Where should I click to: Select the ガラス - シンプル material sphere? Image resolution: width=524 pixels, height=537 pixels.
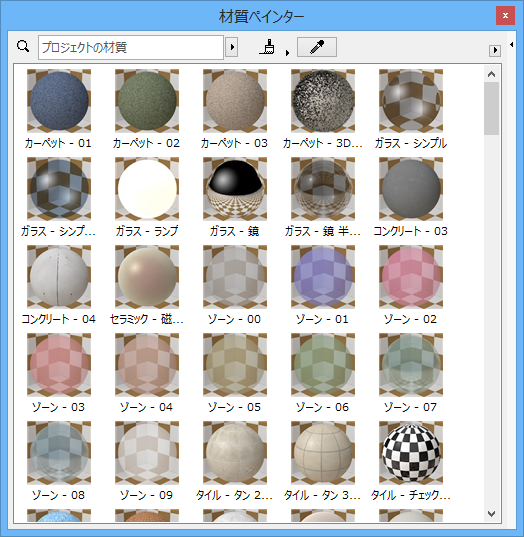pos(411,101)
